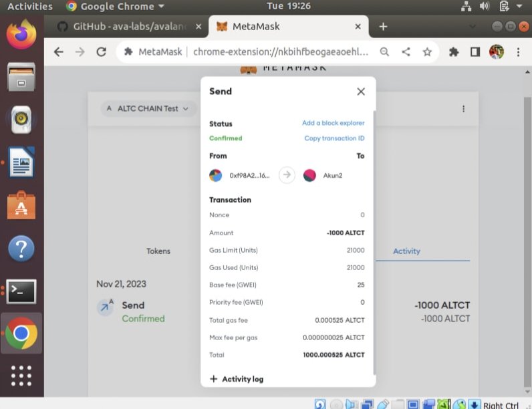Switch to the Activity tab
Viewport: 532px width, 409px height.
click(x=406, y=251)
